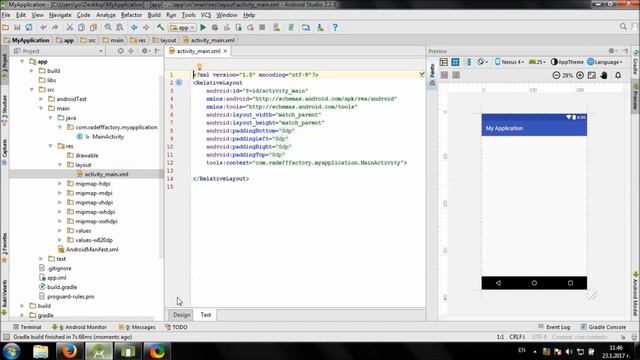This screenshot has width=640, height=360.
Task: Click the Copy toolbar icon
Action: [82, 27]
